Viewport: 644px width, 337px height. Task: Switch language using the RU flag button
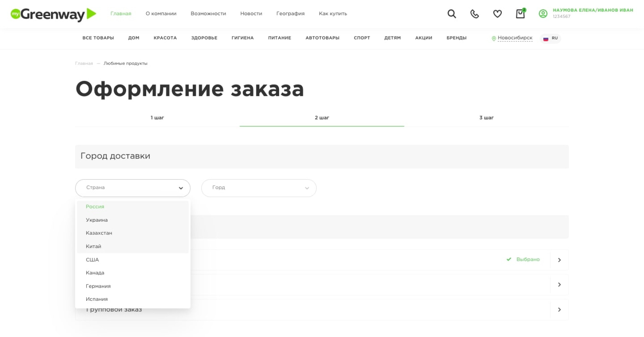[x=550, y=38]
